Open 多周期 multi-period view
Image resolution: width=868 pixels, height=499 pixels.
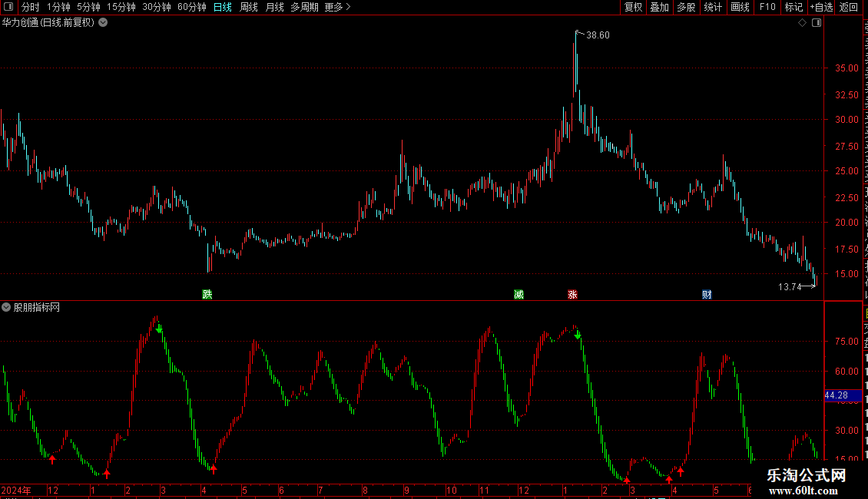pos(304,7)
